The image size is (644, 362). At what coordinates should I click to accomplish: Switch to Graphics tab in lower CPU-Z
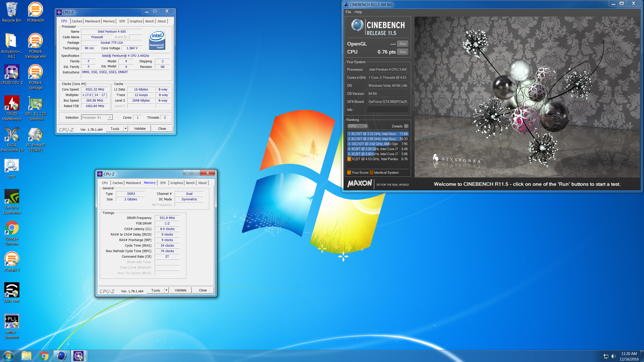point(177,183)
